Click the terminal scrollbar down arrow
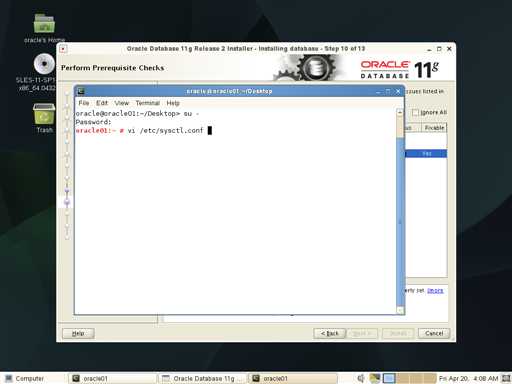 tap(400, 310)
